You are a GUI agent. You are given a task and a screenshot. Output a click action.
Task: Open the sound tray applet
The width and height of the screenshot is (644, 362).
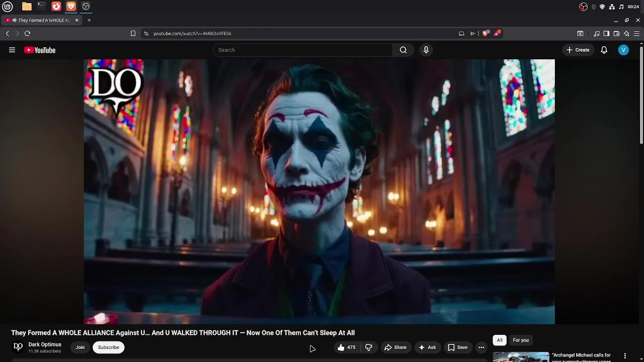pos(621,7)
